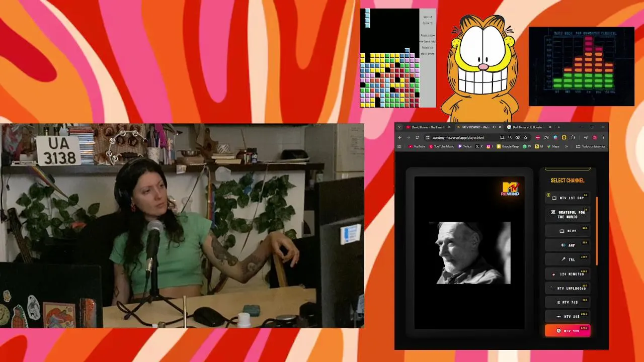Close the Bad Times at El Royale tab
Image resolution: width=644 pixels, height=362 pixels.
click(550, 127)
